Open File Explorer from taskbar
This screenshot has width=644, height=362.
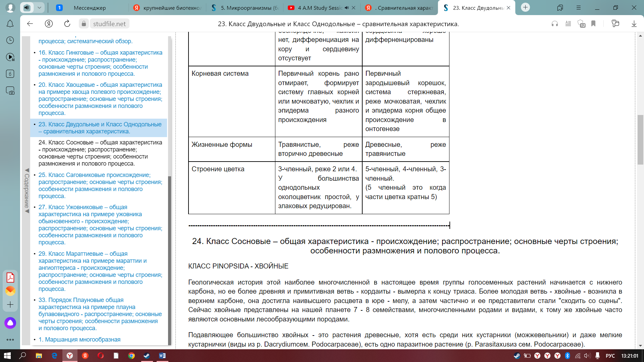click(39, 356)
